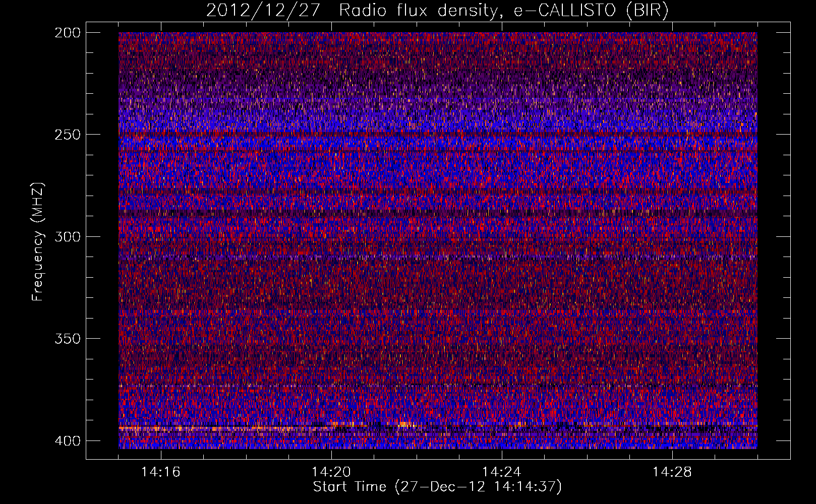Click the 14:20 time tick label
Viewport: 816px width, 504px height.
331,472
